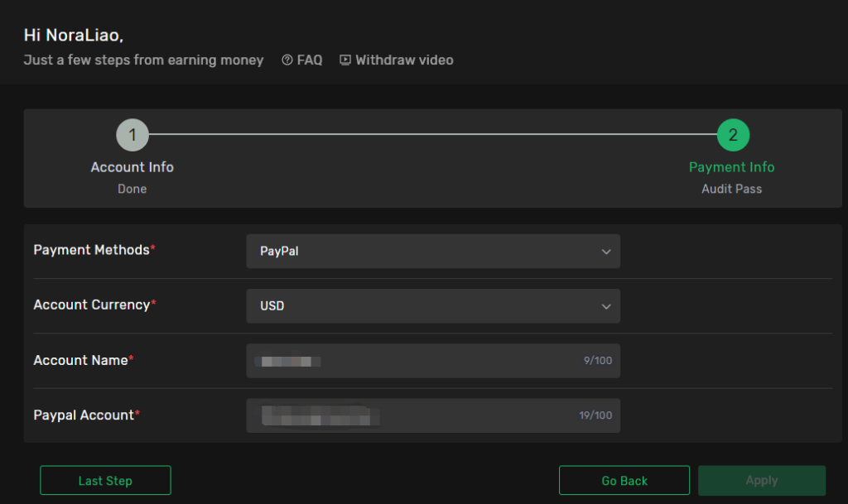Click the Go Back button
The image size is (848, 504).
(624, 480)
